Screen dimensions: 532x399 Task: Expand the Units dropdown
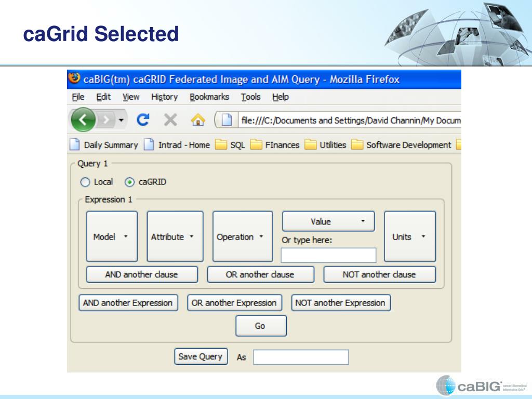tap(410, 236)
